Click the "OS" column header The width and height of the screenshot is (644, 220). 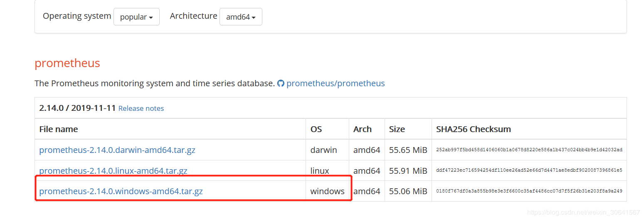[316, 129]
